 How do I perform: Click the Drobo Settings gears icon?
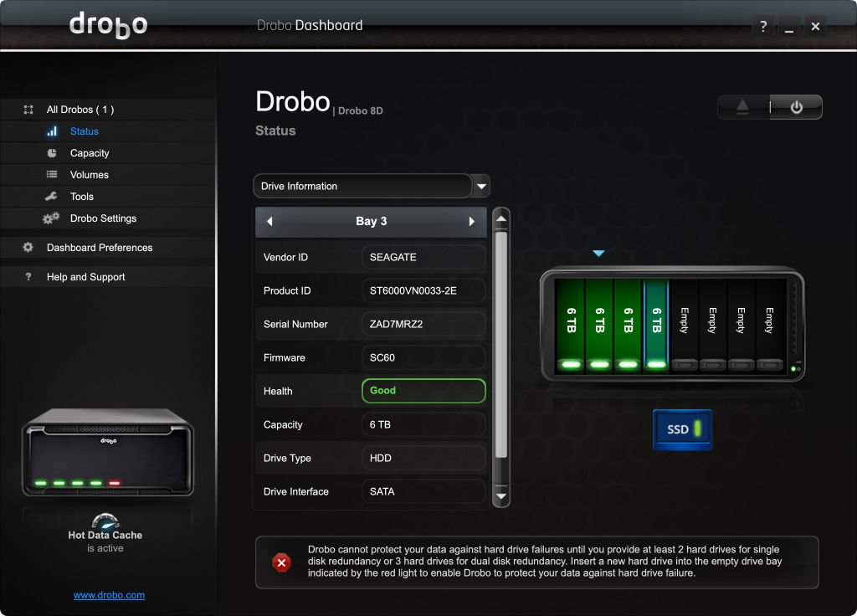point(51,218)
